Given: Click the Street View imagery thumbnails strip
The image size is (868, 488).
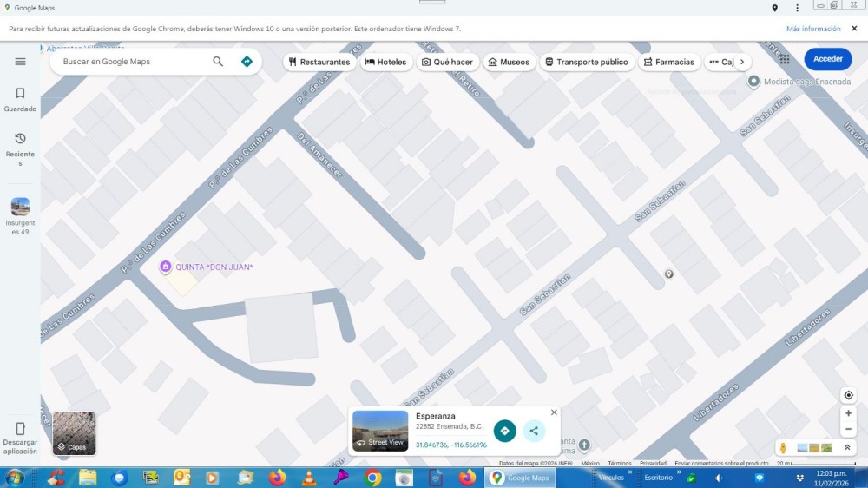Looking at the screenshot, I should point(814,447).
